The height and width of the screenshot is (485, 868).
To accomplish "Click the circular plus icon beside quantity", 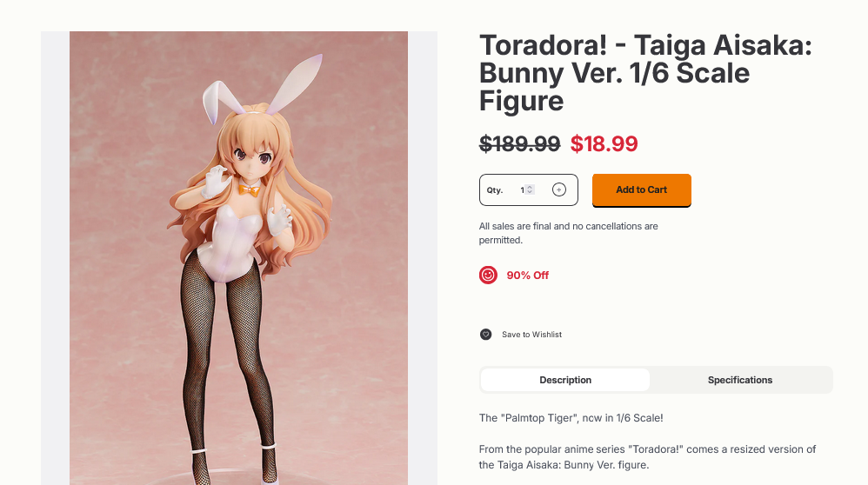I will 559,189.
